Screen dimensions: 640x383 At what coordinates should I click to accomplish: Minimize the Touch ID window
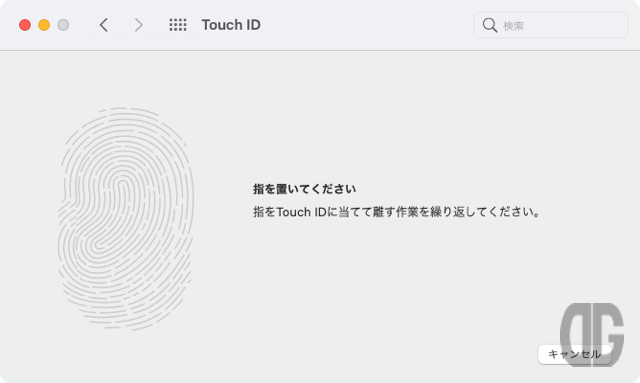[44, 25]
